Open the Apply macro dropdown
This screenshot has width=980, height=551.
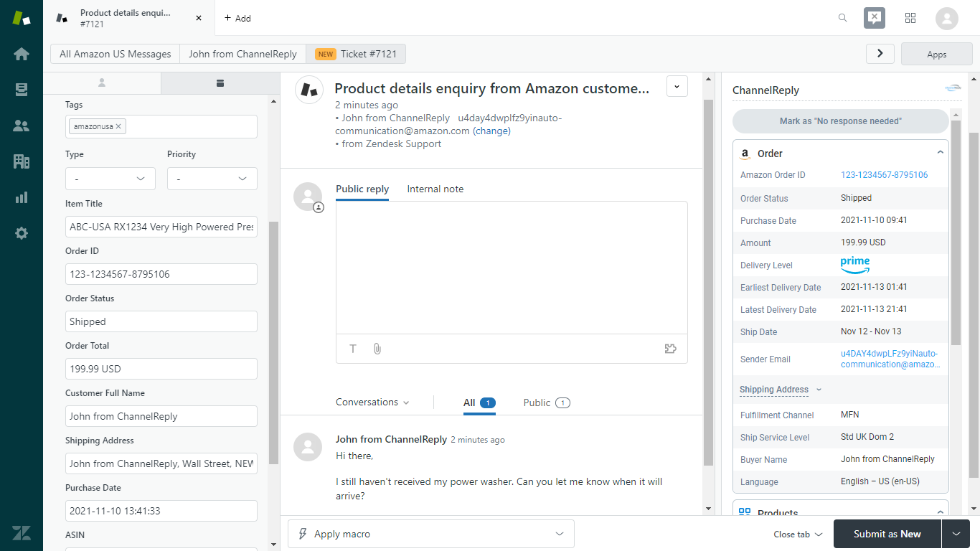click(430, 534)
